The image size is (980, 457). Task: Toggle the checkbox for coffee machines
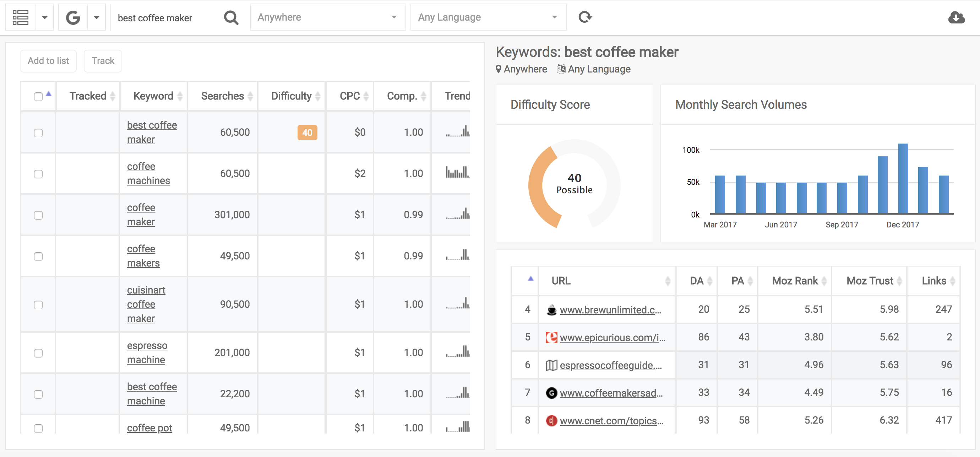pyautogui.click(x=38, y=173)
